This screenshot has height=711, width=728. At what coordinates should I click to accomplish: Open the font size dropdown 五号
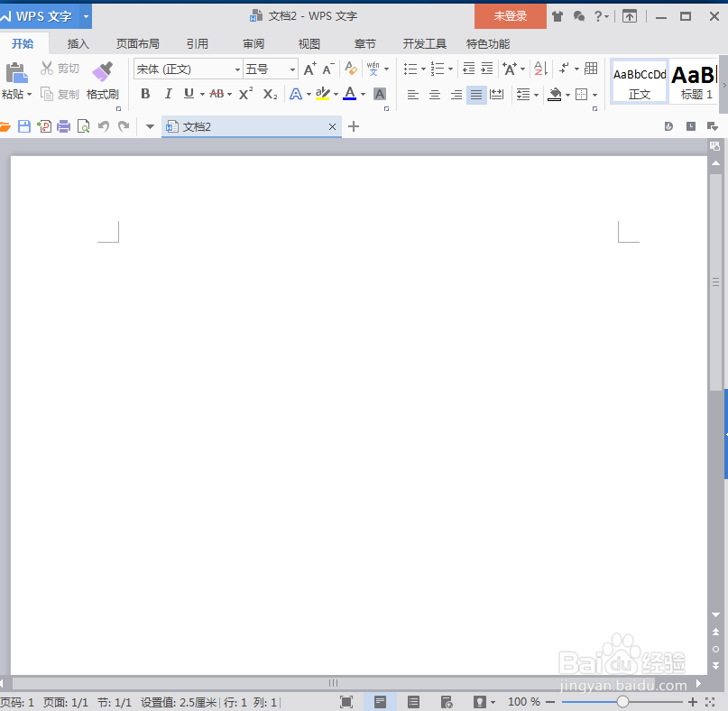[292, 69]
